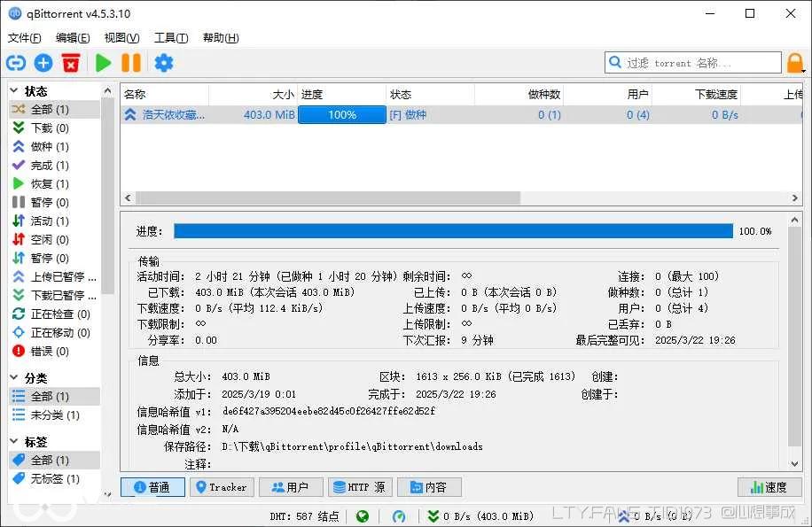Screen dimensions: 812x527
Task: Click the DHT: 587 结点 status text
Action: pos(305,516)
